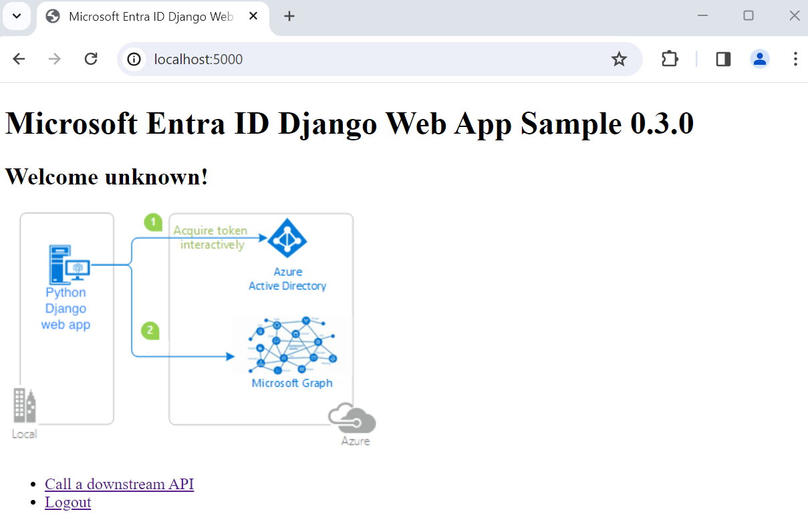This screenshot has width=808, height=532.
Task: Open the side panel icon
Action: [722, 59]
